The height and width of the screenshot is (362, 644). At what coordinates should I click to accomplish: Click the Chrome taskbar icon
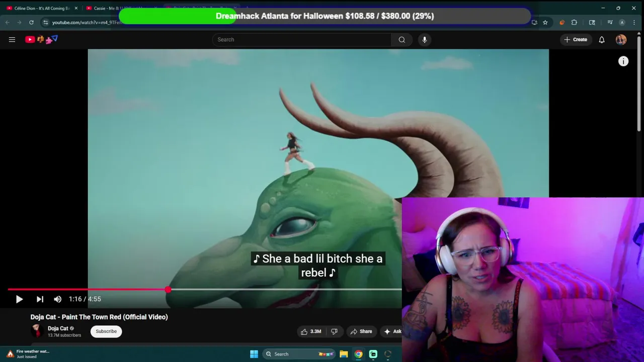pos(358,354)
